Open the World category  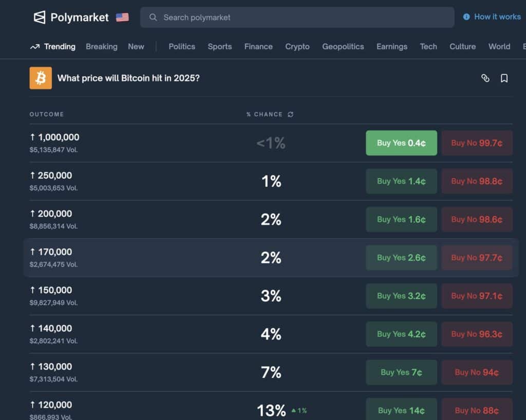click(499, 47)
